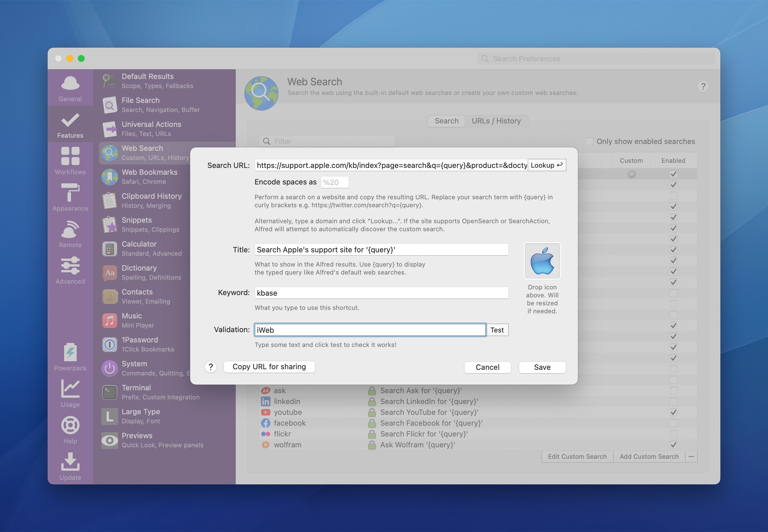Screen dimensions: 768x532
Task: Click Add Custom Search button
Action: 649,456
